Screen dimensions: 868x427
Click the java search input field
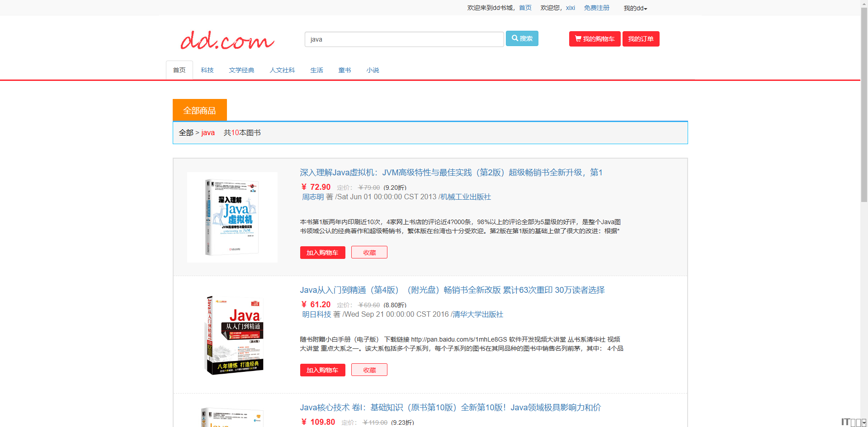coord(404,39)
